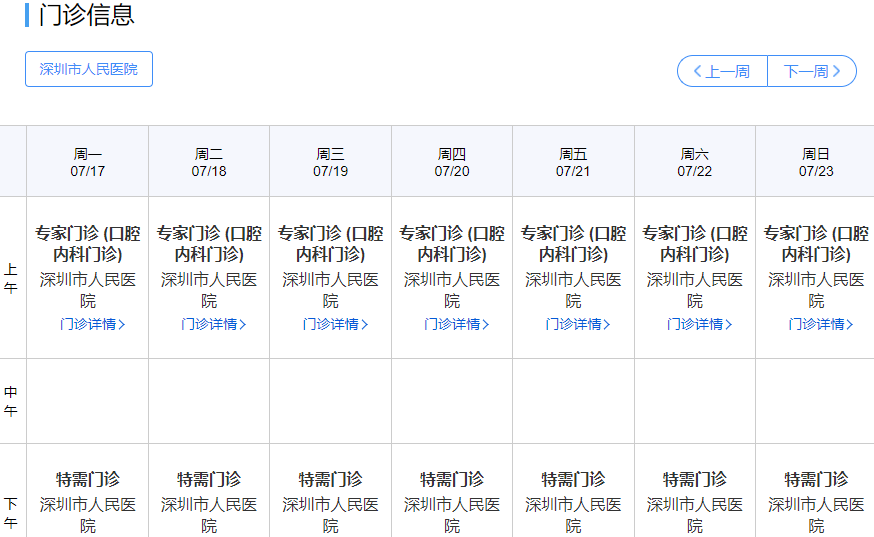Click Monday afternoon 特需门诊 entry
This screenshot has height=537, width=874.
[88, 479]
